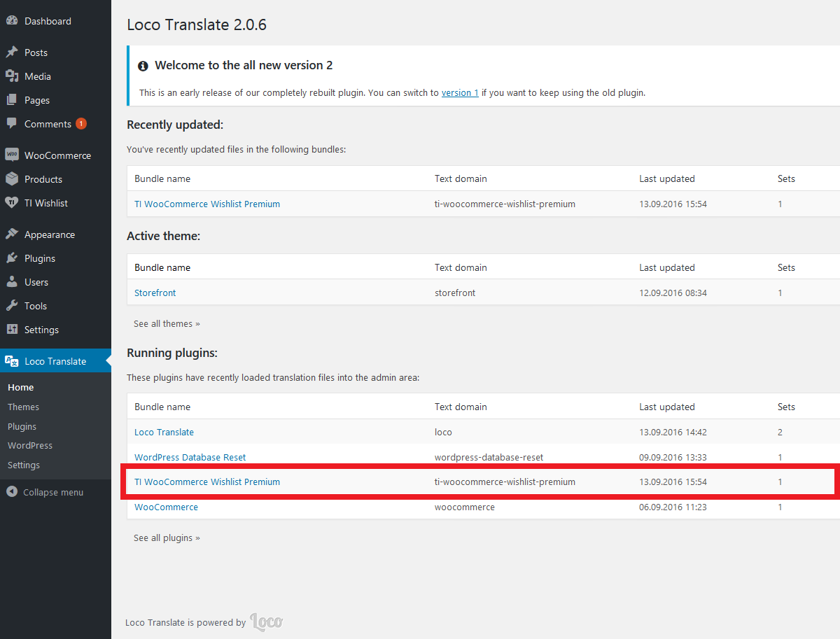Click the Tools wrench icon
This screenshot has height=639, width=840.
[12, 306]
